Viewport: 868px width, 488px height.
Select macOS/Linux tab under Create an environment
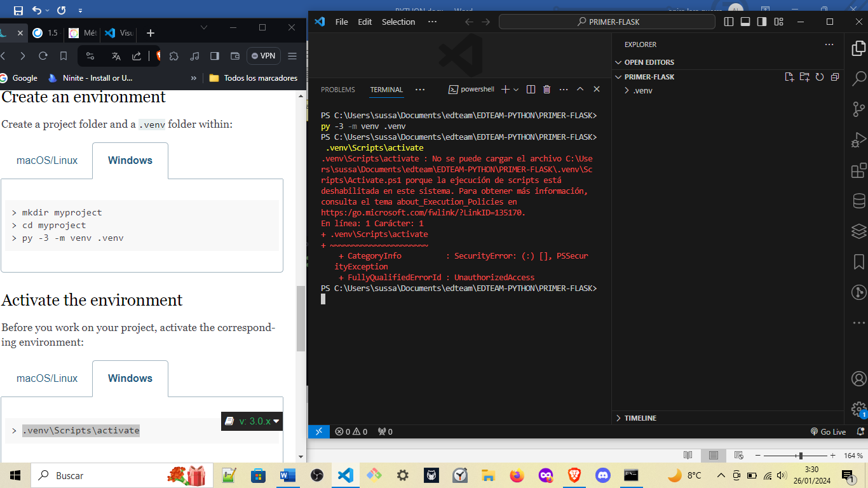[47, 160]
